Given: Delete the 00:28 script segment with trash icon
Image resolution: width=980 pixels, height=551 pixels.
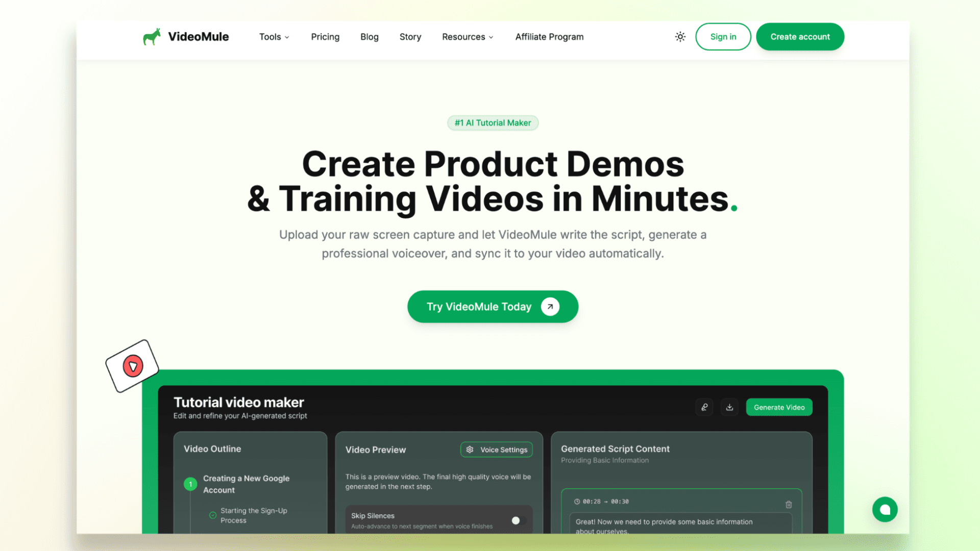Looking at the screenshot, I should pos(789,505).
